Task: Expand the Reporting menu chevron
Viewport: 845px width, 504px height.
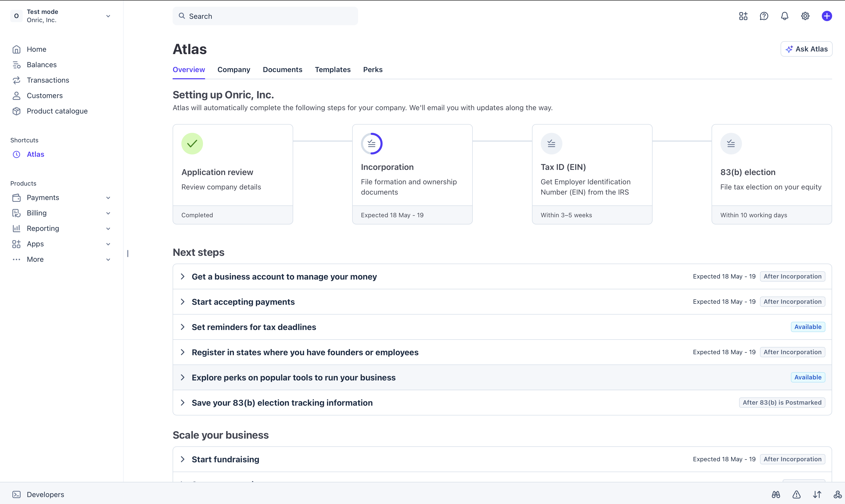Action: point(108,229)
